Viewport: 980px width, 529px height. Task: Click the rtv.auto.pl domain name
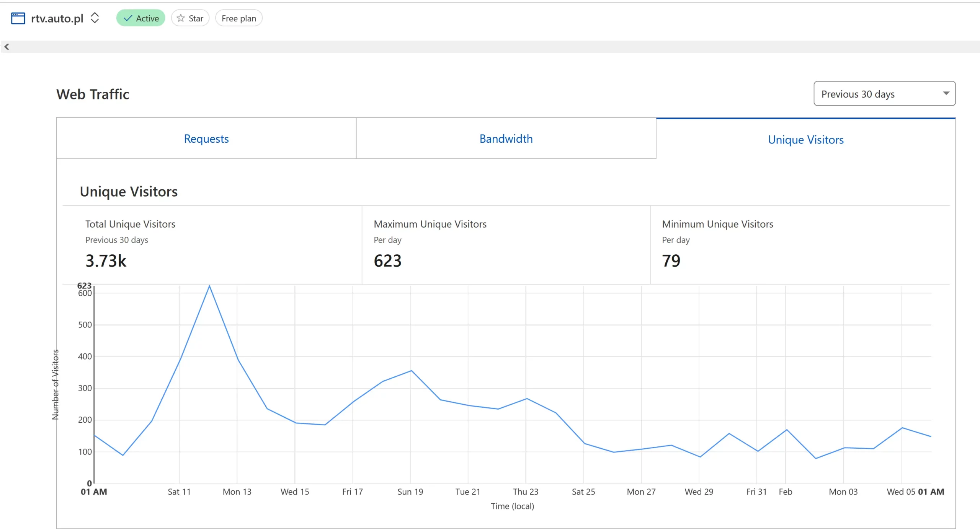click(57, 18)
